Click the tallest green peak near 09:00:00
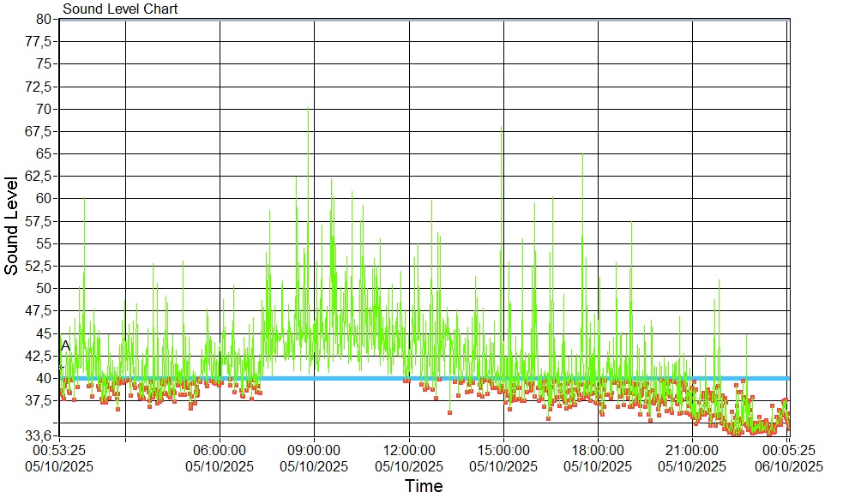The width and height of the screenshot is (849, 504). point(308,110)
